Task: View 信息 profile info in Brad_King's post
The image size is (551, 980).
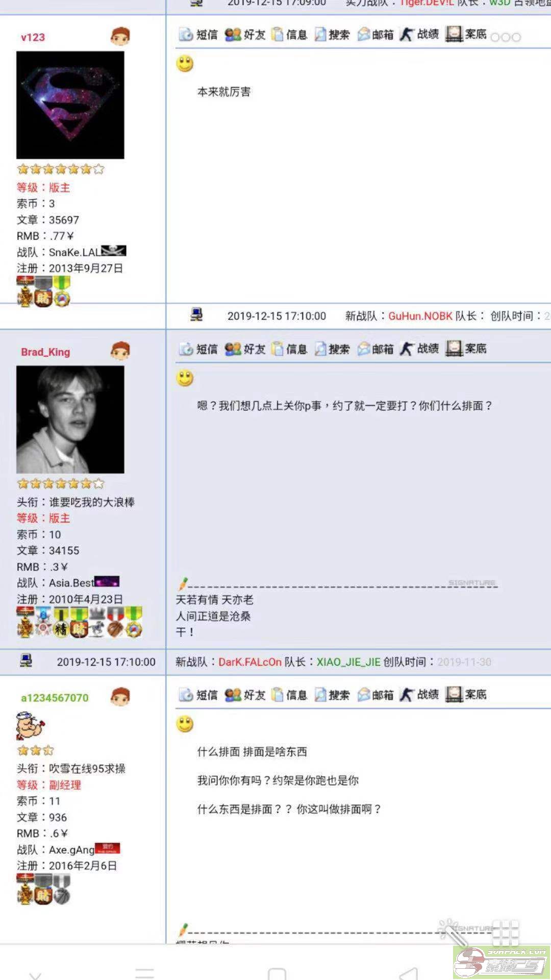Action: [x=289, y=349]
